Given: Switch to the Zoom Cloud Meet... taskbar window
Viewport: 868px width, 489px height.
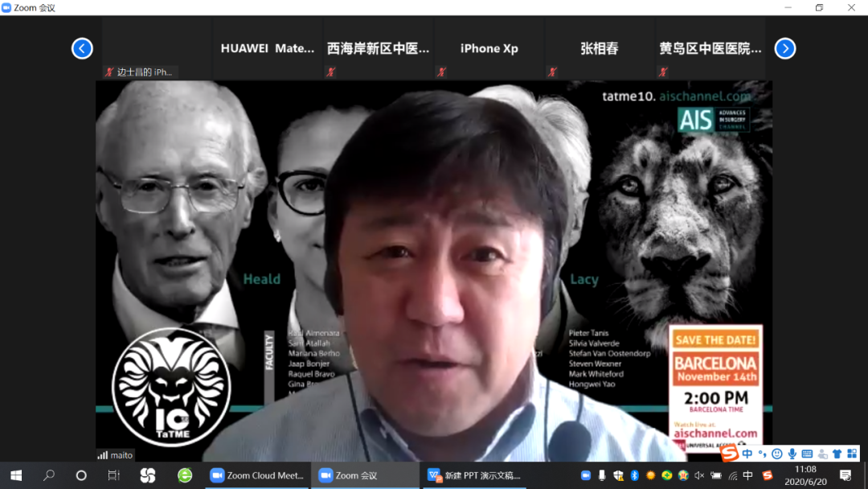Looking at the screenshot, I should (257, 475).
